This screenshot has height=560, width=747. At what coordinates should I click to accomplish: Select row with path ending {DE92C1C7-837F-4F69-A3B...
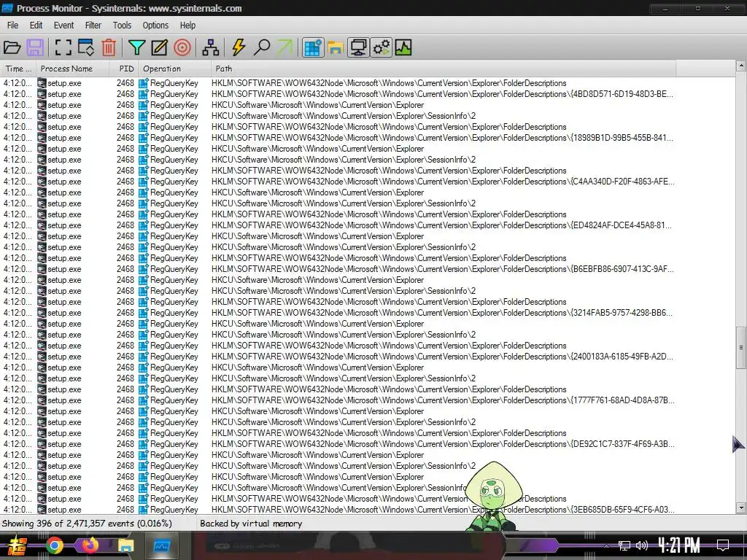click(338, 444)
